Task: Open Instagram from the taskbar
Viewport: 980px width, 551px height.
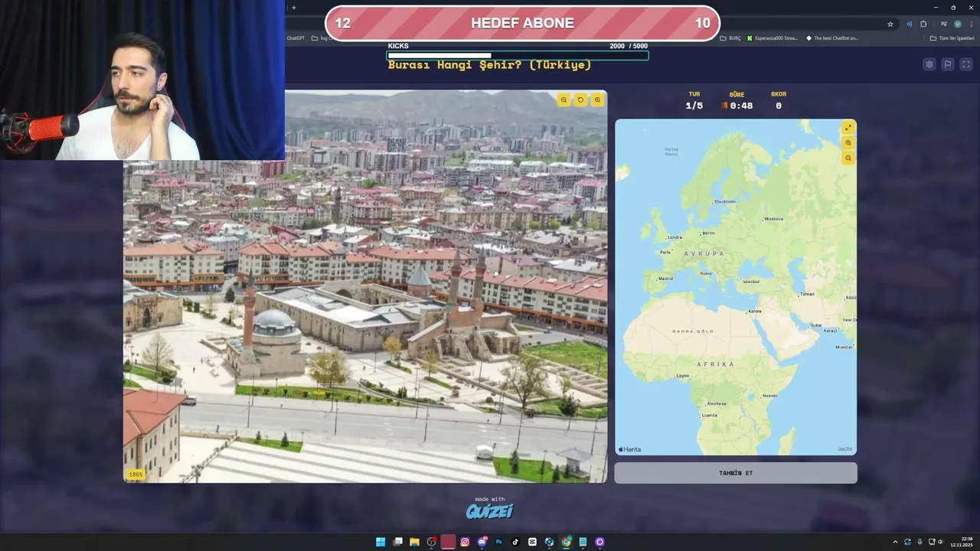Action: (465, 542)
